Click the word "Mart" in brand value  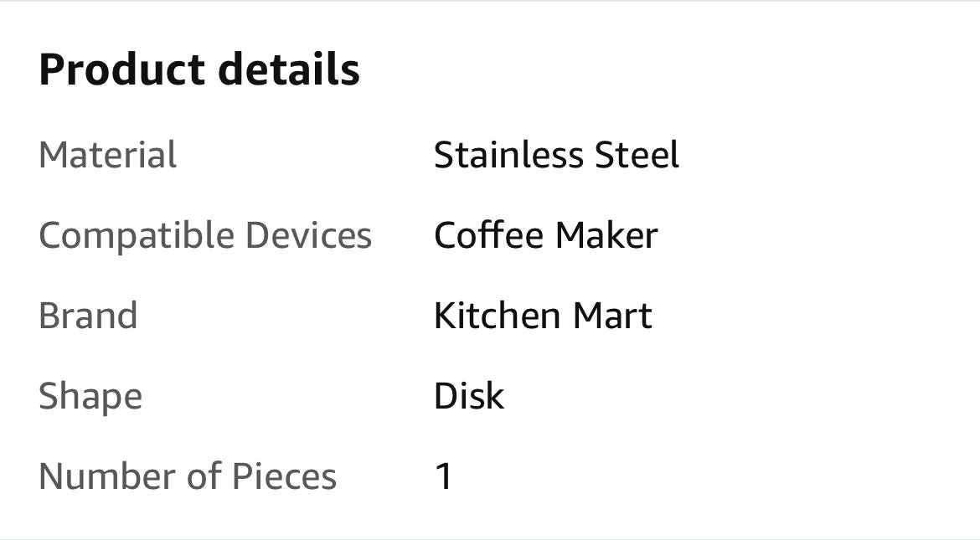pyautogui.click(x=612, y=316)
